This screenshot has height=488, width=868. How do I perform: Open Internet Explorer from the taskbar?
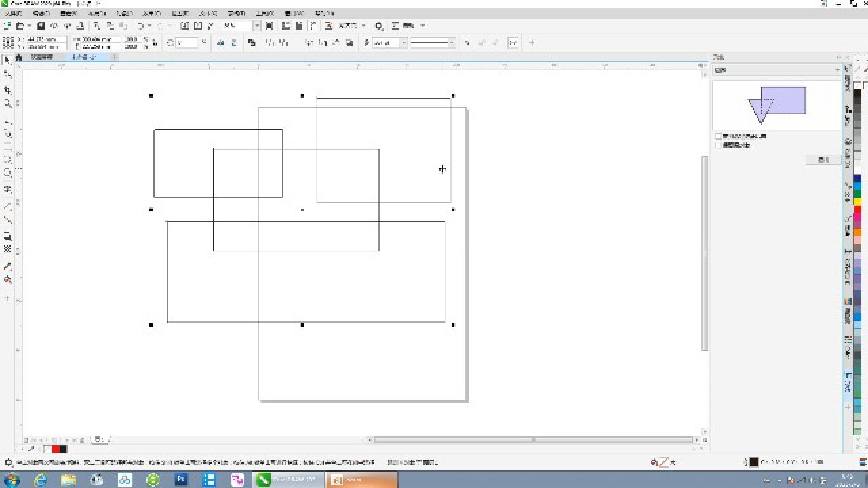pyautogui.click(x=41, y=480)
